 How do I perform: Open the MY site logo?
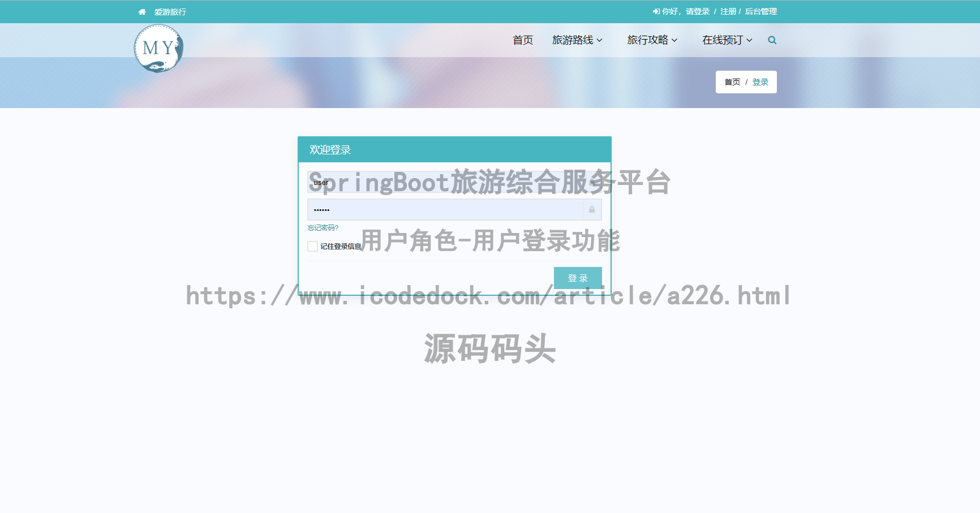[158, 48]
